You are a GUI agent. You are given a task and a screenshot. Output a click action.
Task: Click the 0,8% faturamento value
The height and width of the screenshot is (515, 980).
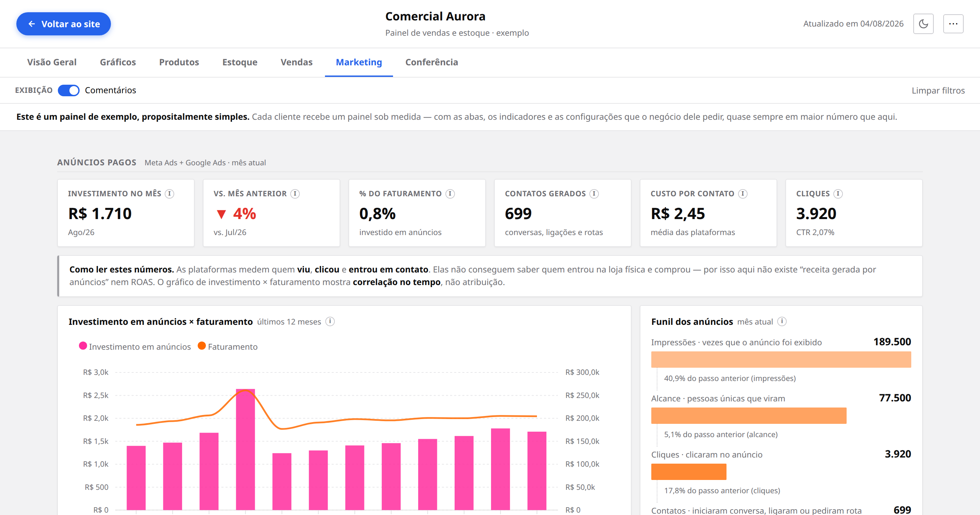(x=377, y=213)
